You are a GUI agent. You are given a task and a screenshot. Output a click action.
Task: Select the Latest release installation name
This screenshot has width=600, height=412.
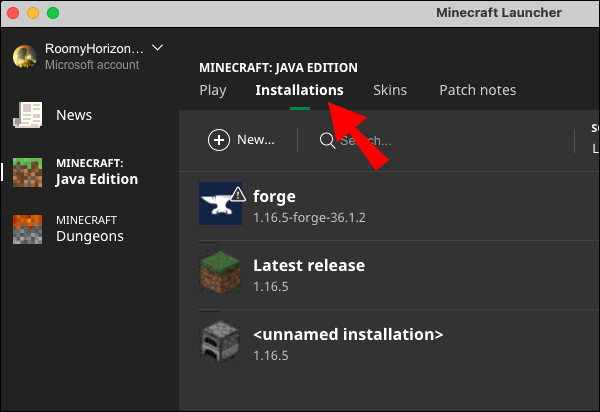pyautogui.click(x=309, y=265)
